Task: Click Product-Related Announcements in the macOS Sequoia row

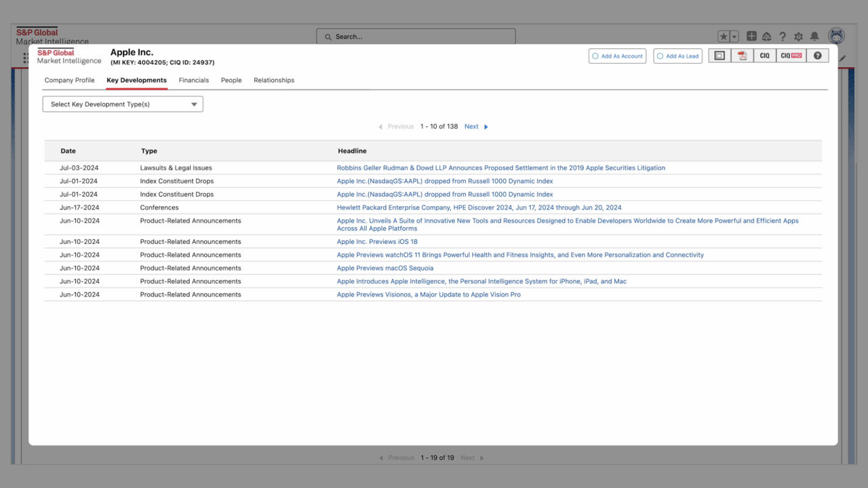Action: click(191, 268)
